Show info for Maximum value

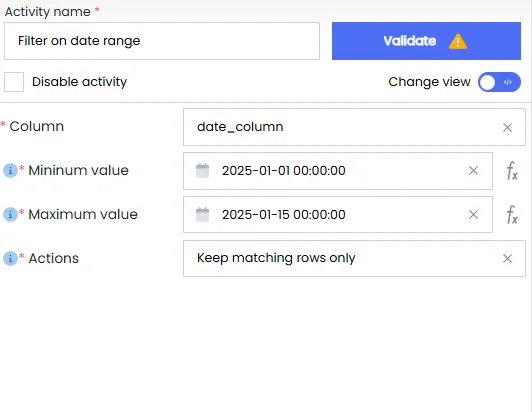point(10,214)
